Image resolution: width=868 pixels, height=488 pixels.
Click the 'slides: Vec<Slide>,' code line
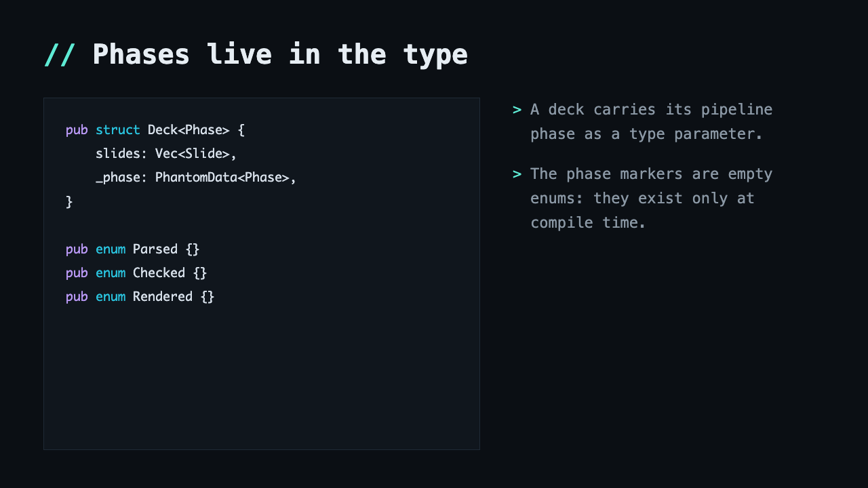tap(166, 154)
